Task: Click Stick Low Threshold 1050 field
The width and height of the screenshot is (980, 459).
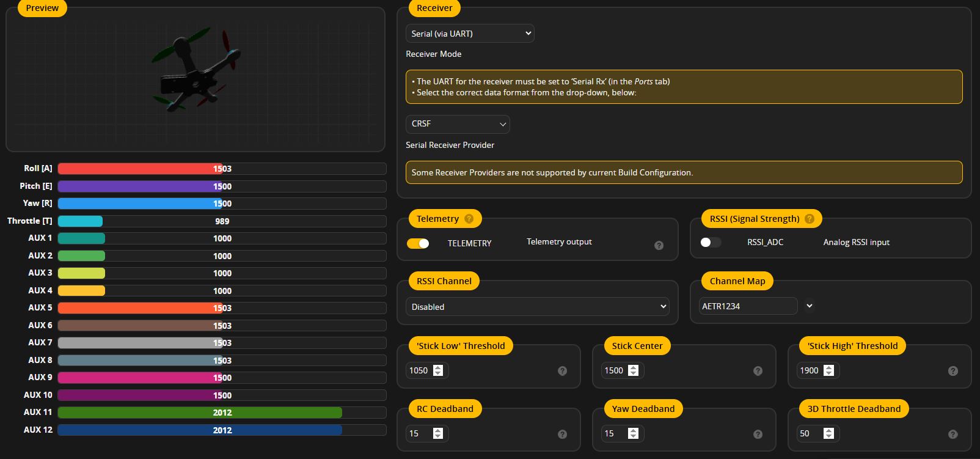Action: (x=427, y=370)
